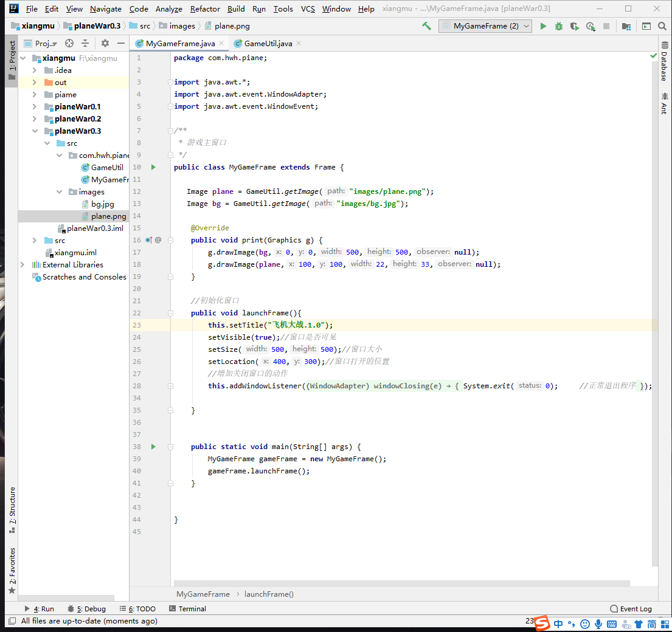Open project panel settings gear
The height and width of the screenshot is (632, 672).
point(105,43)
